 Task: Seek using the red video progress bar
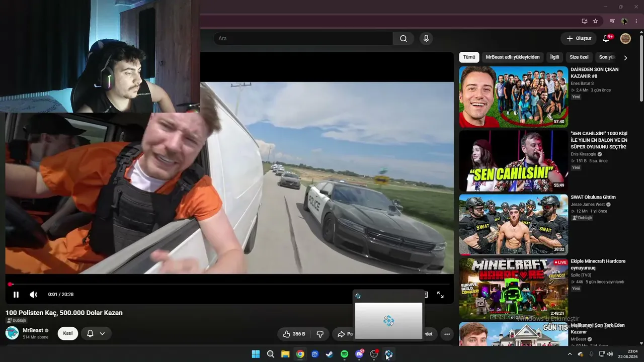tap(230, 285)
